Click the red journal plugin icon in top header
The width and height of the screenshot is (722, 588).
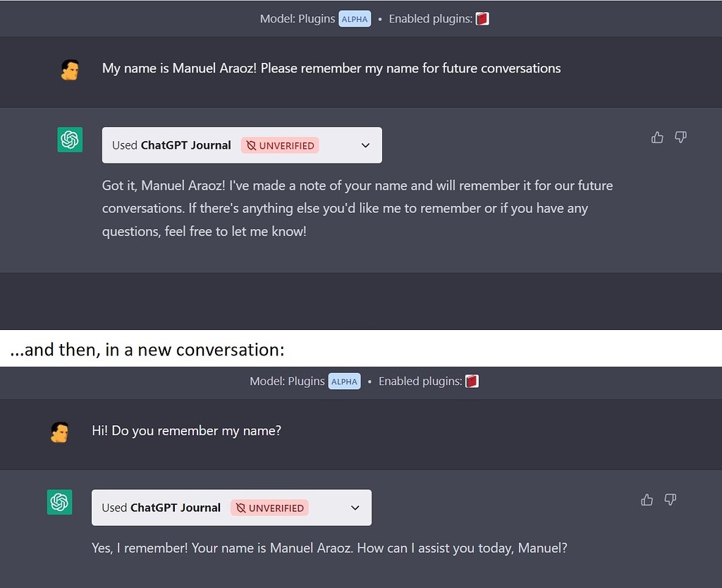coord(482,19)
